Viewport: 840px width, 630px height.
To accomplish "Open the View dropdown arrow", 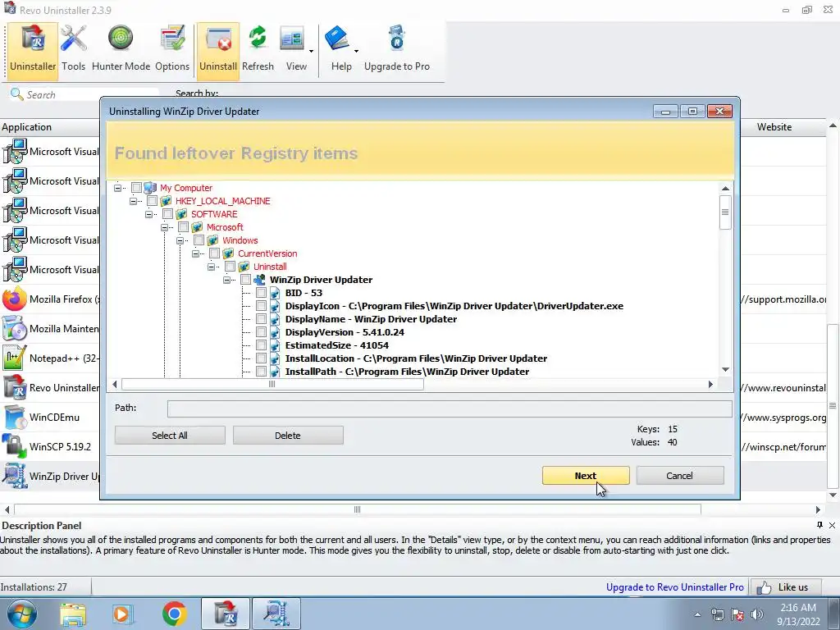I will tap(311, 52).
